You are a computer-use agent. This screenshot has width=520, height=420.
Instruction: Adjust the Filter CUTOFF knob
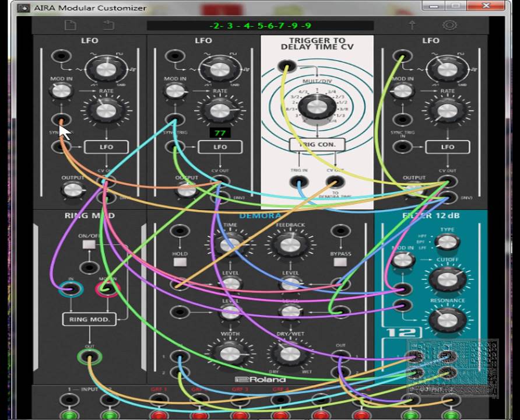447,279
